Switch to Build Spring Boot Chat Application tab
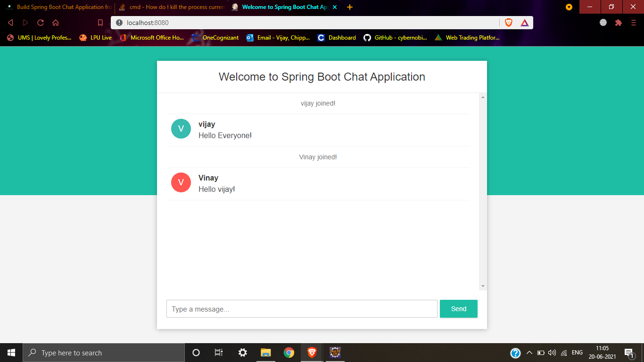This screenshot has height=362, width=644. (58, 7)
